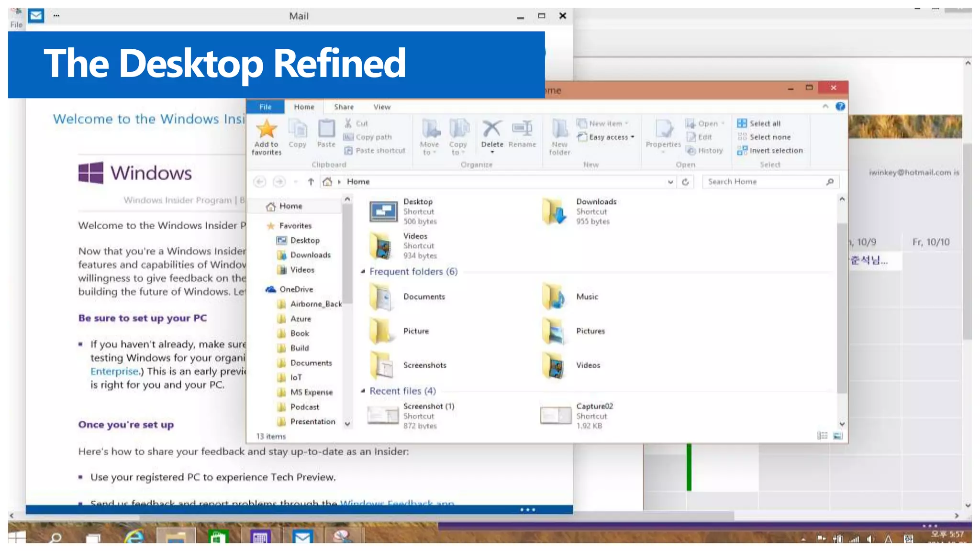Open the Downloads shortcut item

[580, 211]
